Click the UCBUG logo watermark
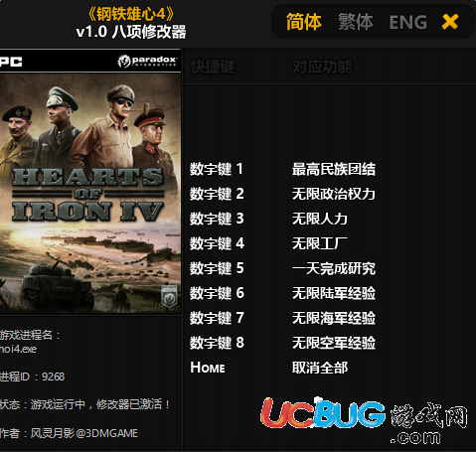Viewport: 476px width, 452px height. point(365,420)
